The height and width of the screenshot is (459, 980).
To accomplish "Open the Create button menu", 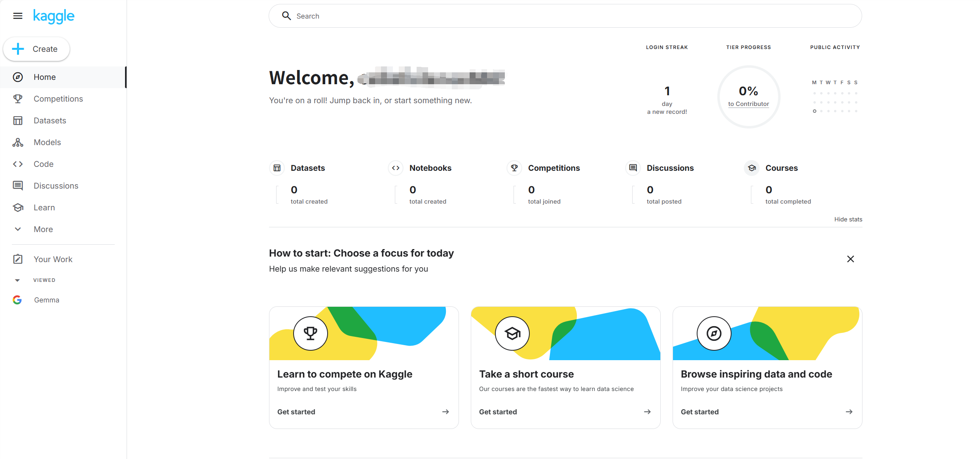I will tap(36, 49).
